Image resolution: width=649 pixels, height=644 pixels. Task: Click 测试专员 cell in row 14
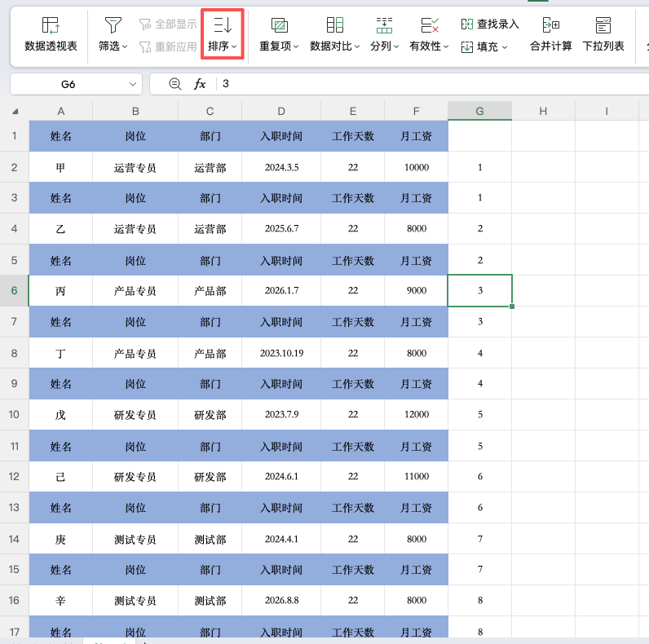click(x=135, y=539)
